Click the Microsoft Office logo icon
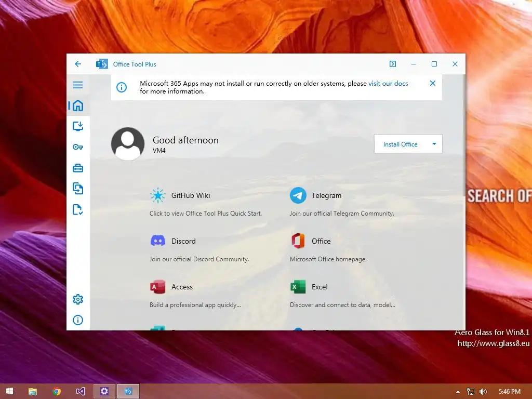The width and height of the screenshot is (532, 399). [x=298, y=241]
